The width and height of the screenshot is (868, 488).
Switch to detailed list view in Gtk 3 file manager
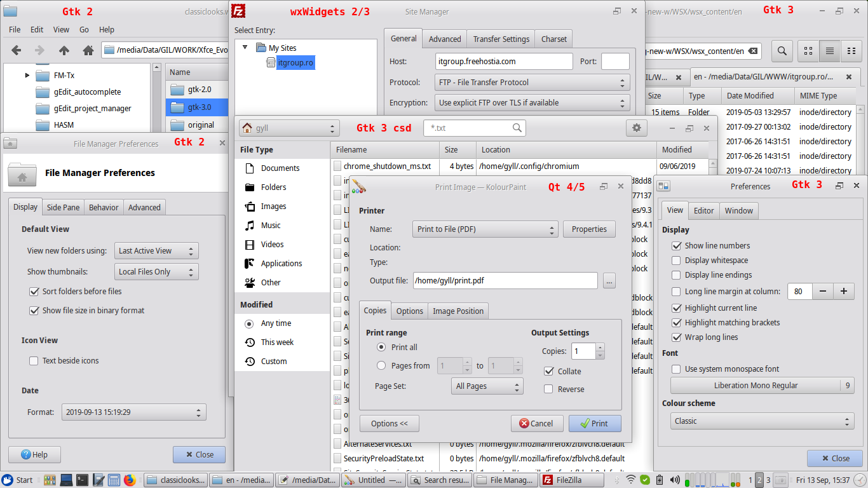coord(829,51)
